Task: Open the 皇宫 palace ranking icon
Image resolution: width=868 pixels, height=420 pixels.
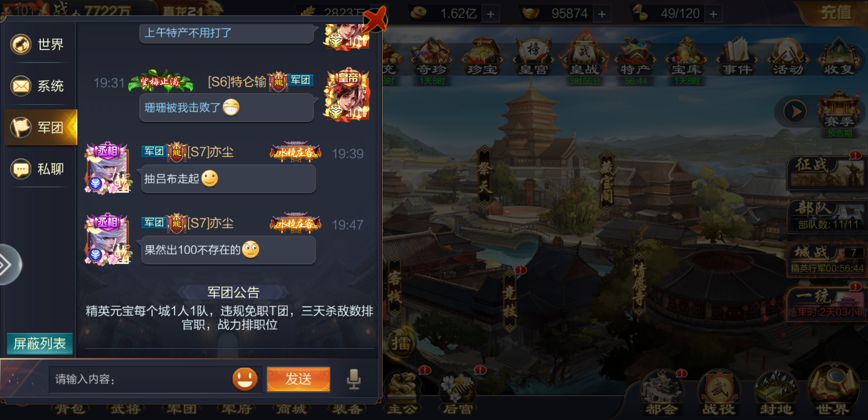Action: [534, 56]
